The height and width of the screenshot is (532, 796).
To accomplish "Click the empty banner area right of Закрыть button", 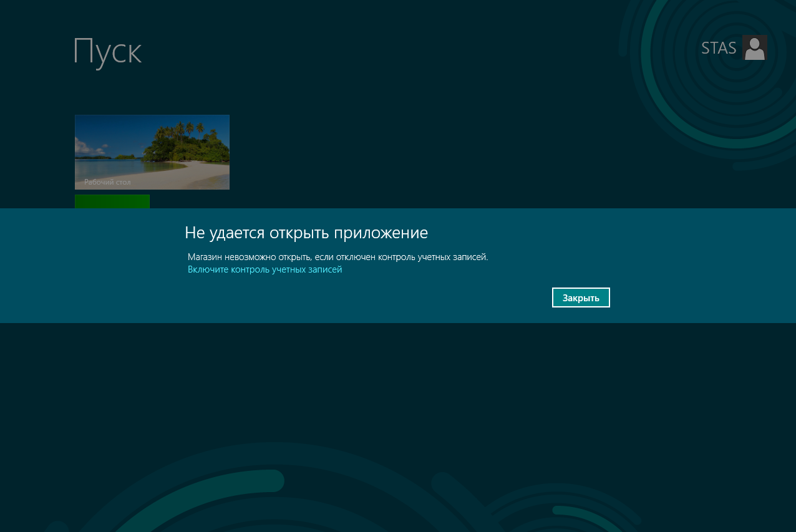I will (x=699, y=297).
